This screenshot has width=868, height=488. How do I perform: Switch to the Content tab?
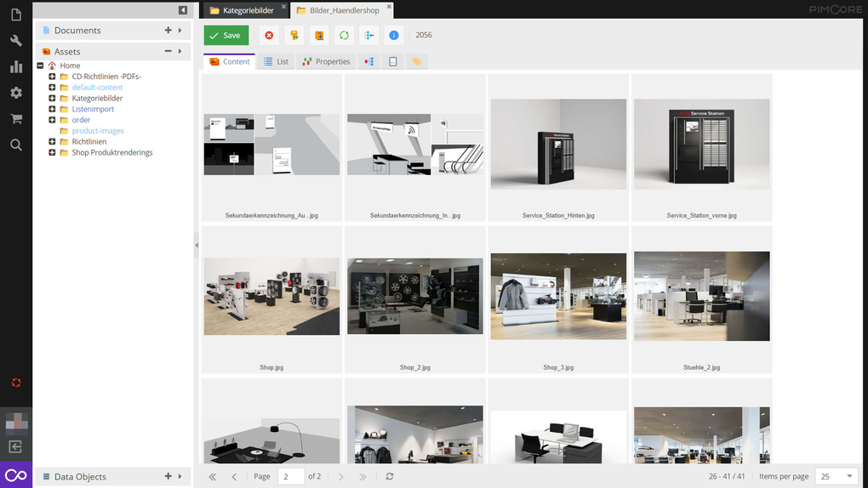pos(230,61)
